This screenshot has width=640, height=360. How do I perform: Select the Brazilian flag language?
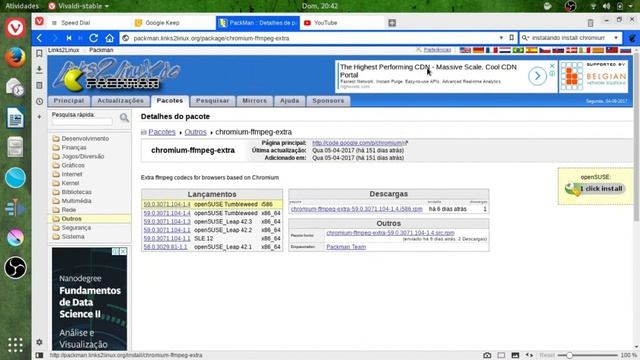(518, 50)
